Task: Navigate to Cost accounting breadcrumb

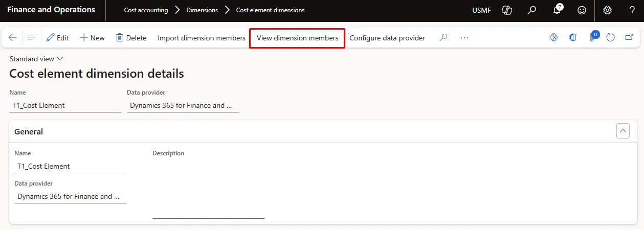Action: [x=146, y=10]
